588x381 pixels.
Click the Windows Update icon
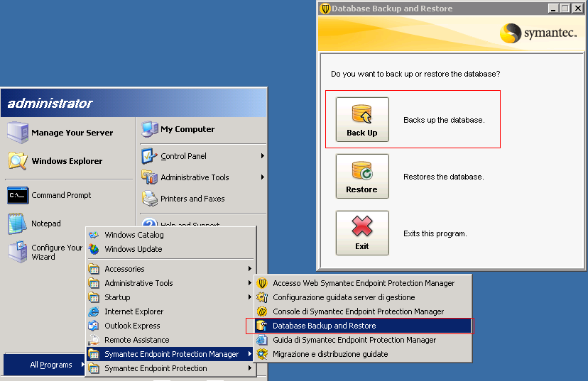coord(94,249)
